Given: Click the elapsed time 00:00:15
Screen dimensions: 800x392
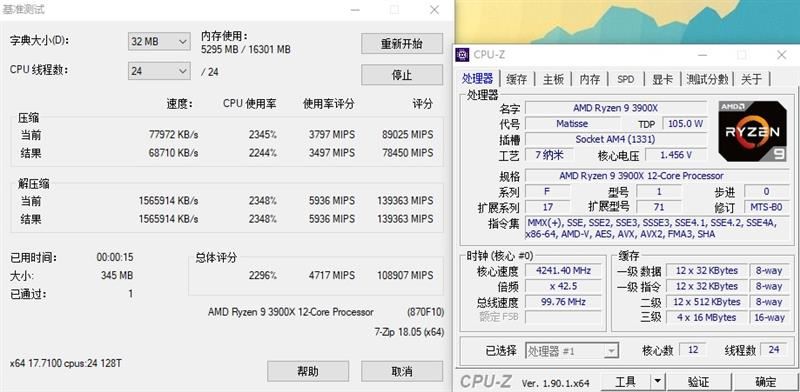Looking at the screenshot, I should pyautogui.click(x=115, y=257).
